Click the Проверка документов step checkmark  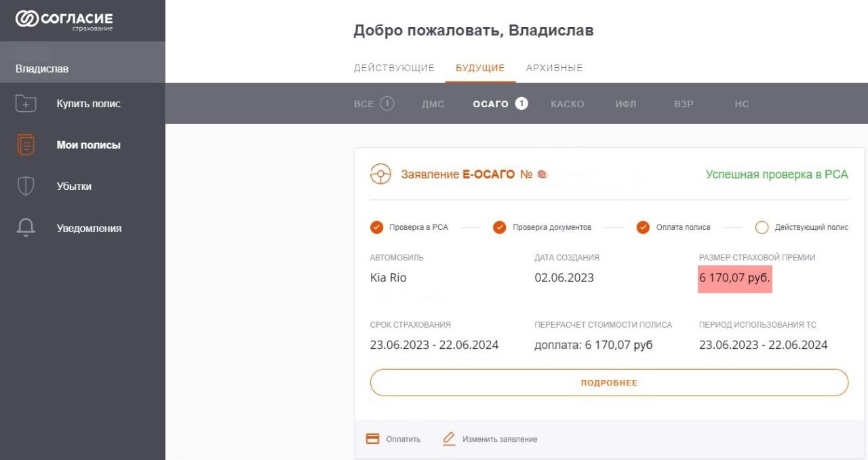(500, 227)
